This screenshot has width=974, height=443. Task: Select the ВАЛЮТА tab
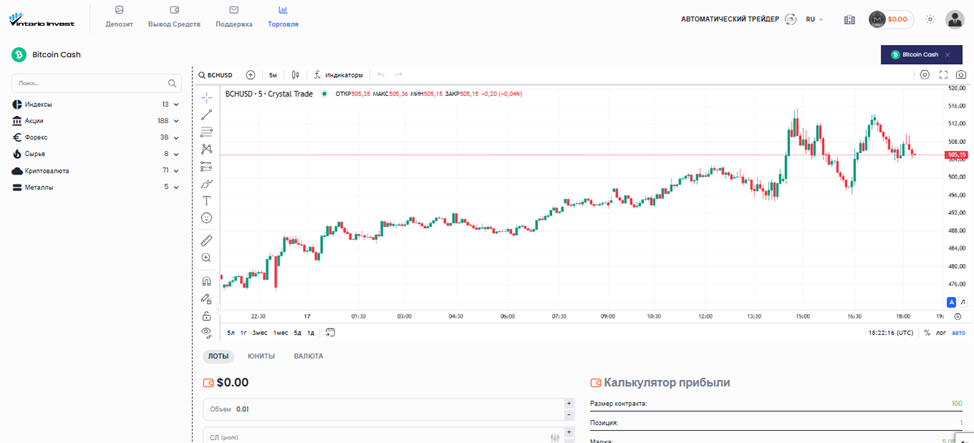[308, 356]
